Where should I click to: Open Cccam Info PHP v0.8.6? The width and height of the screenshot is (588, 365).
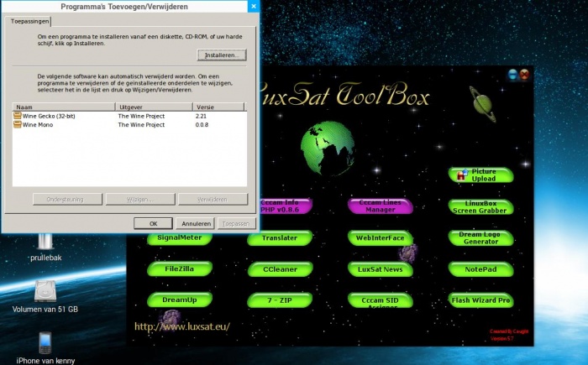click(286, 206)
